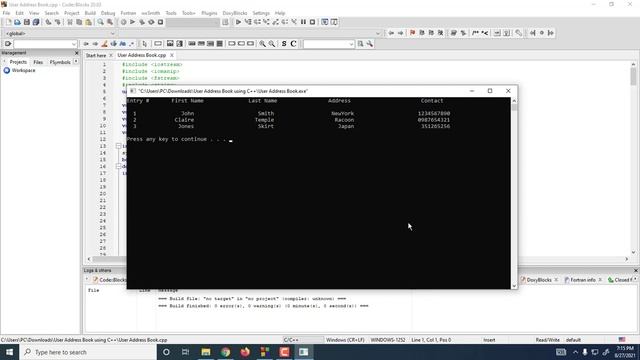Open Windows Start menu
This screenshot has height=360, width=640.
[9, 352]
